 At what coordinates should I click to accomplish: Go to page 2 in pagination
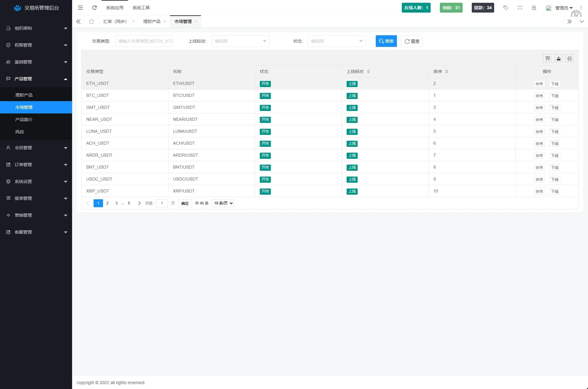(107, 203)
